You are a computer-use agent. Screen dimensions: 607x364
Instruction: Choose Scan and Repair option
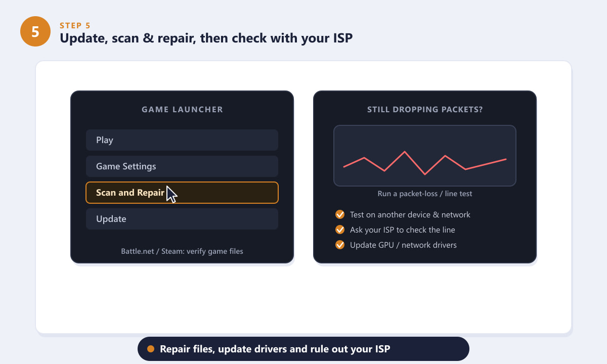[x=182, y=193]
